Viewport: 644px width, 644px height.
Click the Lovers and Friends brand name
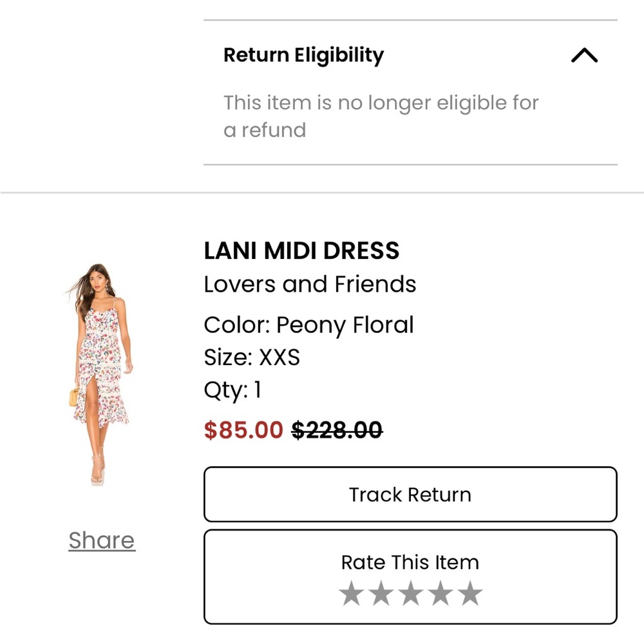310,283
